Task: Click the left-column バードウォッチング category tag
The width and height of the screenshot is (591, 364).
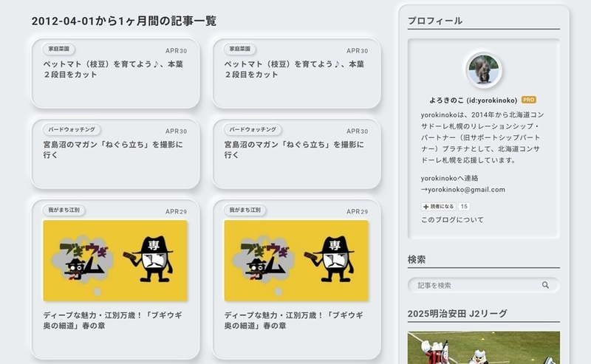Action: [72, 130]
